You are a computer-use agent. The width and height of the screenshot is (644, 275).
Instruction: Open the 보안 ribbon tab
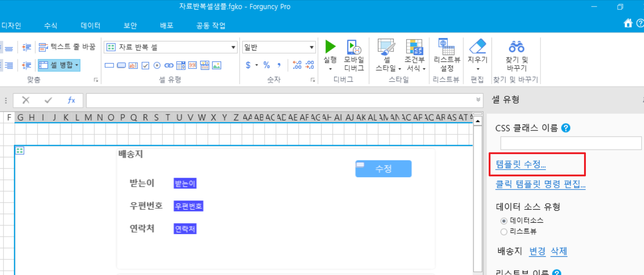point(130,26)
